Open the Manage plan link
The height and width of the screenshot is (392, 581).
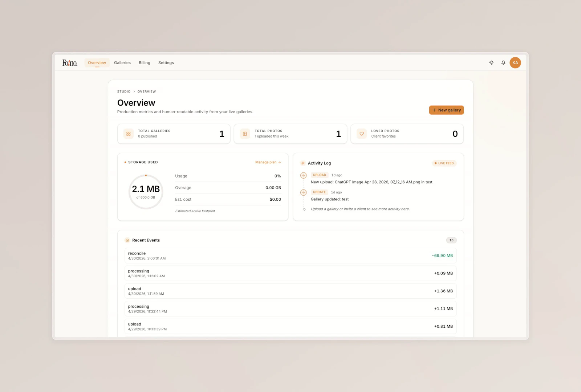click(x=268, y=162)
